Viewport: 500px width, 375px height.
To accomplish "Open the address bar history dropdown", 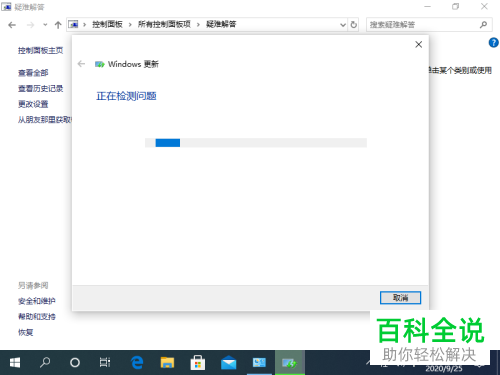I will point(343,25).
